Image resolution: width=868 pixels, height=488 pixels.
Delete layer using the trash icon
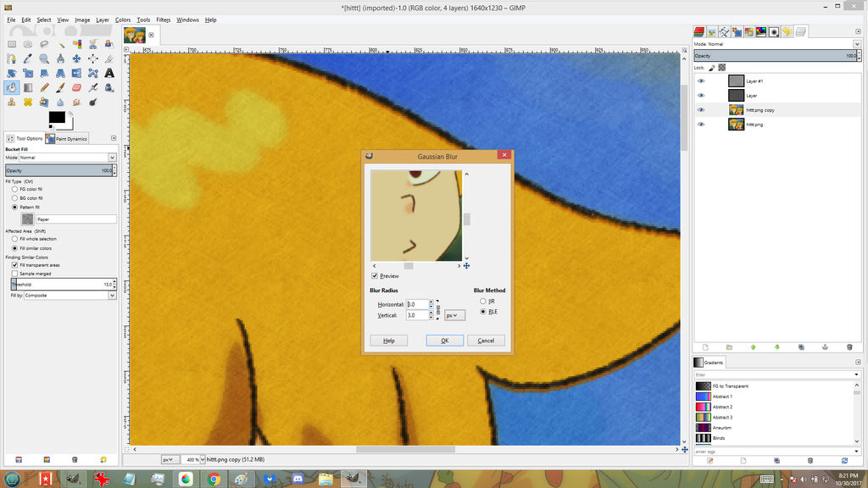coord(849,347)
